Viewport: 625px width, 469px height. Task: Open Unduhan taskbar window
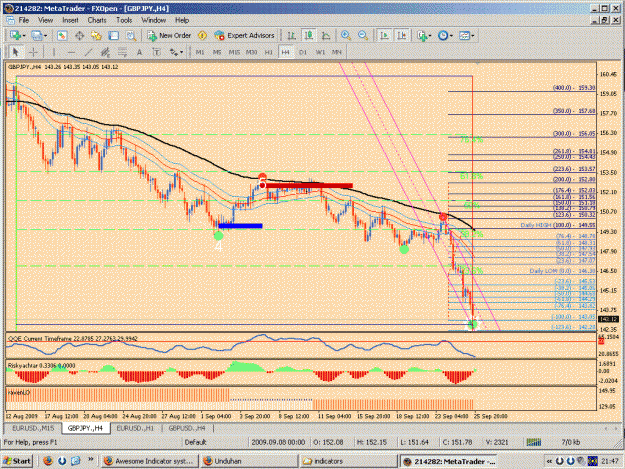(249, 461)
